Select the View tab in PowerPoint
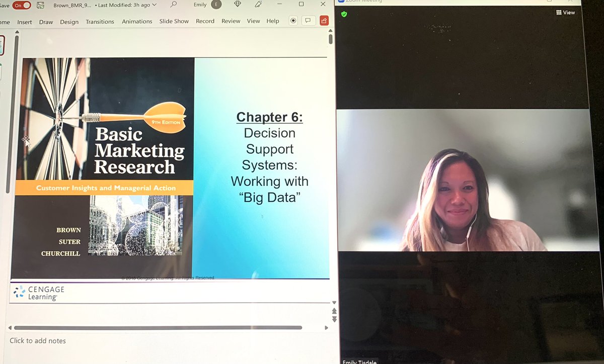This screenshot has height=364, width=604. [x=254, y=21]
